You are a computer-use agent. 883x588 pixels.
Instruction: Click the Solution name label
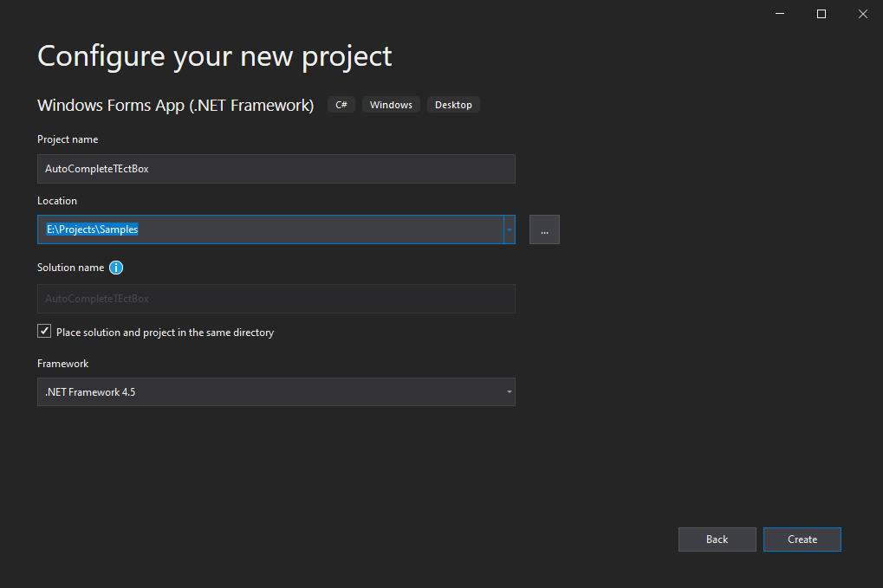(x=70, y=268)
